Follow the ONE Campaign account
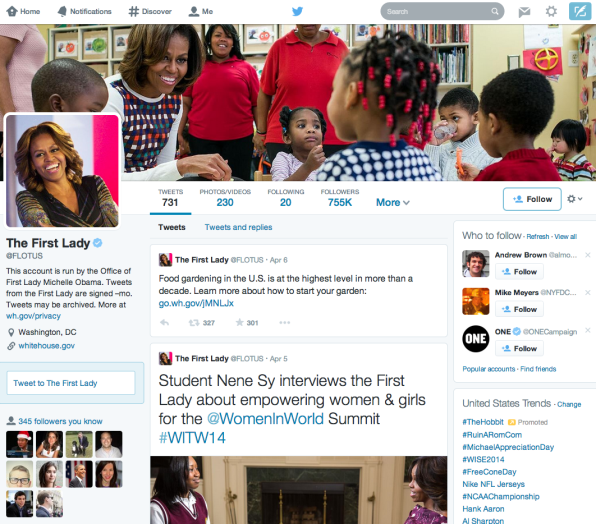This screenshot has width=596, height=524. coord(519,348)
